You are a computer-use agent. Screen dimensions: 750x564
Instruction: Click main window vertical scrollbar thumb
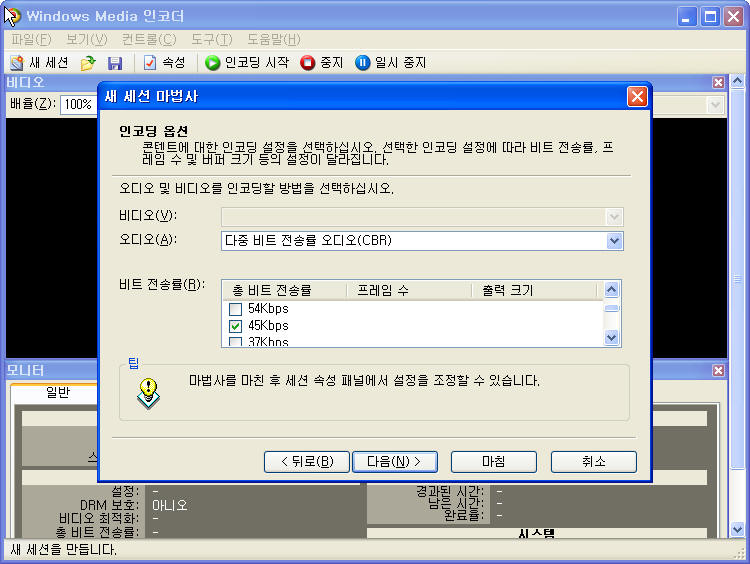coord(737,279)
